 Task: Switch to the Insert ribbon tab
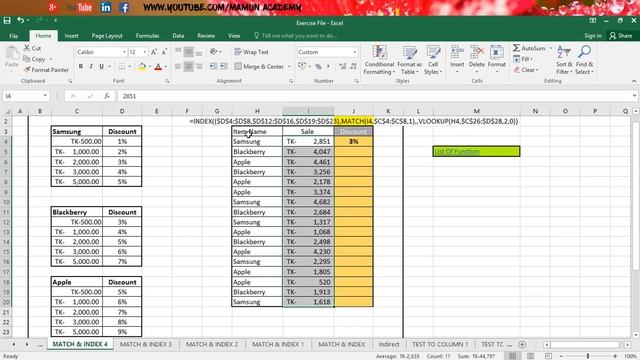pyautogui.click(x=71, y=36)
